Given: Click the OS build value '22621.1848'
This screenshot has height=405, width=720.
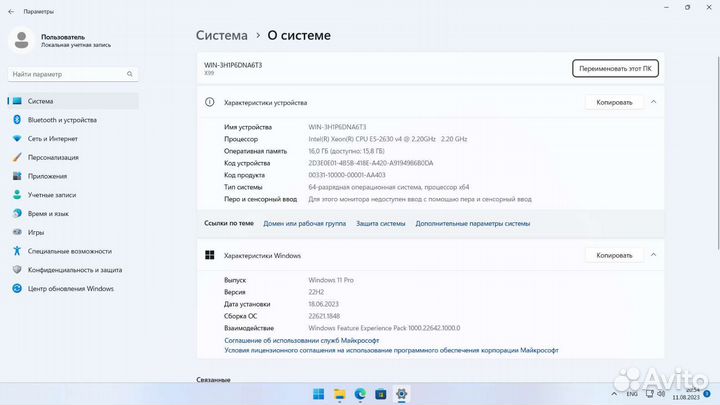Looking at the screenshot, I should (x=324, y=316).
